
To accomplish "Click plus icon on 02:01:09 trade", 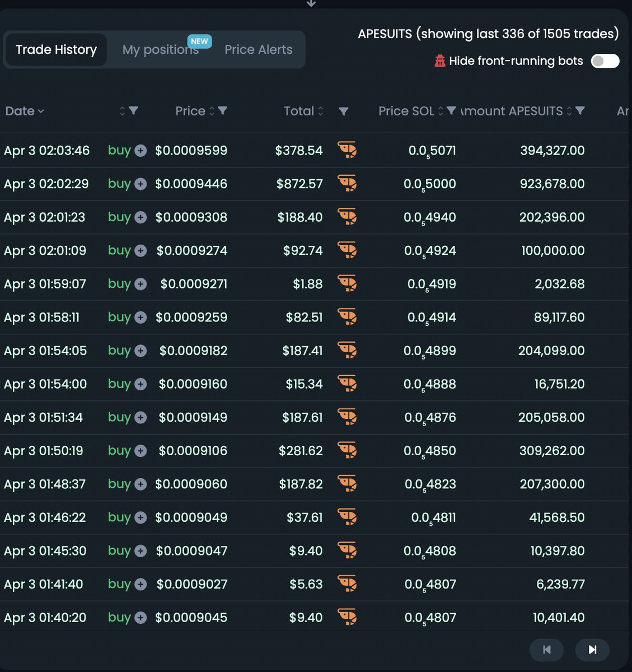I will click(x=141, y=250).
